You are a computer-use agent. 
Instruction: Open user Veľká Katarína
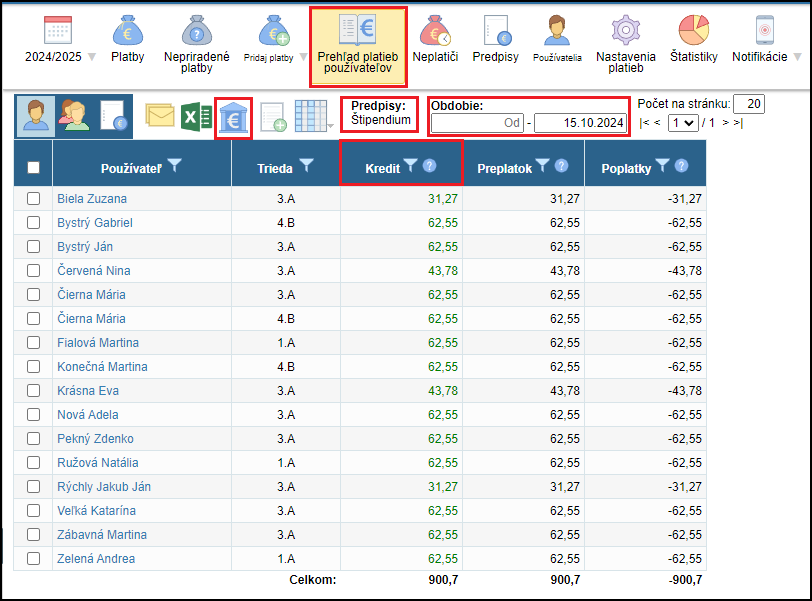[x=96, y=510]
